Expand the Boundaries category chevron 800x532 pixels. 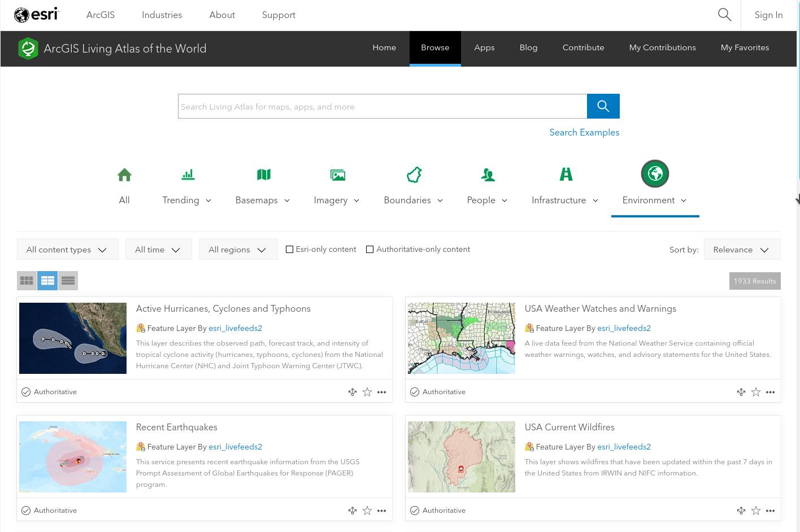point(440,200)
